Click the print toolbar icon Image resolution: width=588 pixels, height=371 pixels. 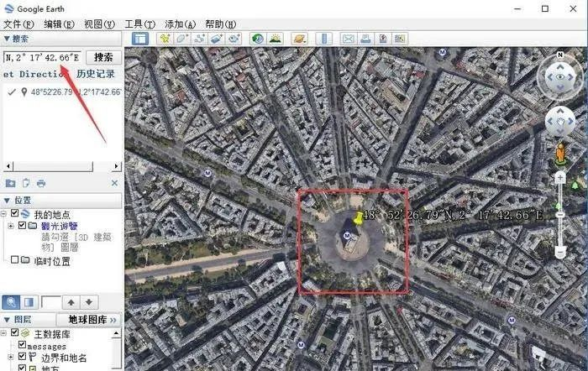click(x=365, y=39)
